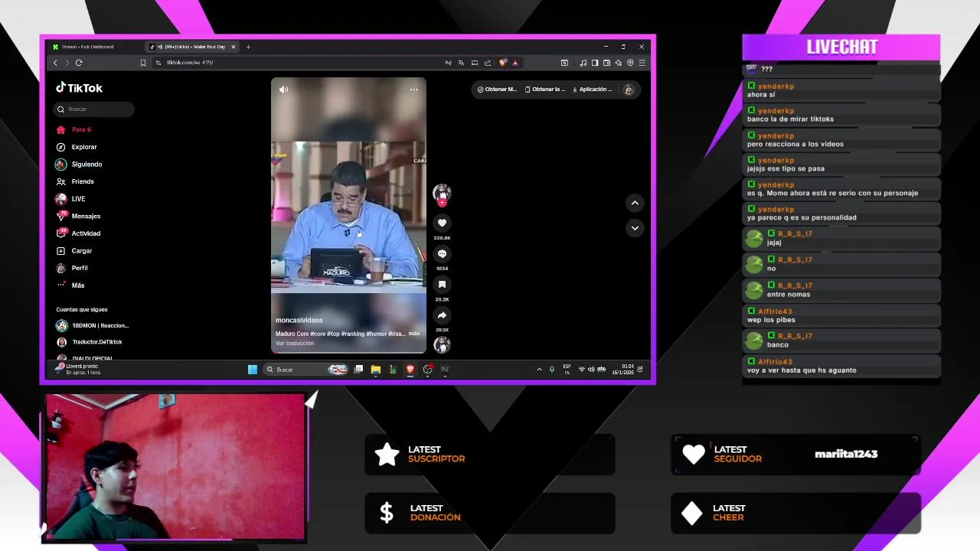Screen dimensions: 980x551
Task: Open Explorar in the sidebar
Action: click(77, 147)
